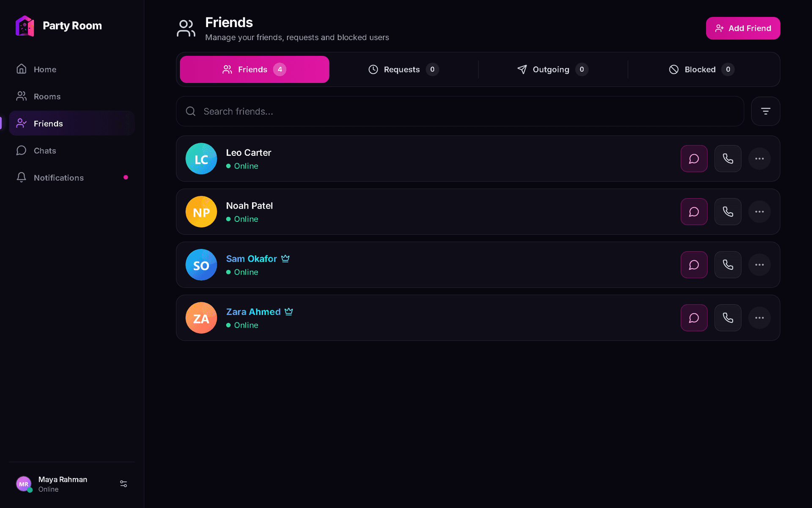Click the NP avatar for Noah Patel
Viewport: 812px width, 508px height.
coord(201,212)
